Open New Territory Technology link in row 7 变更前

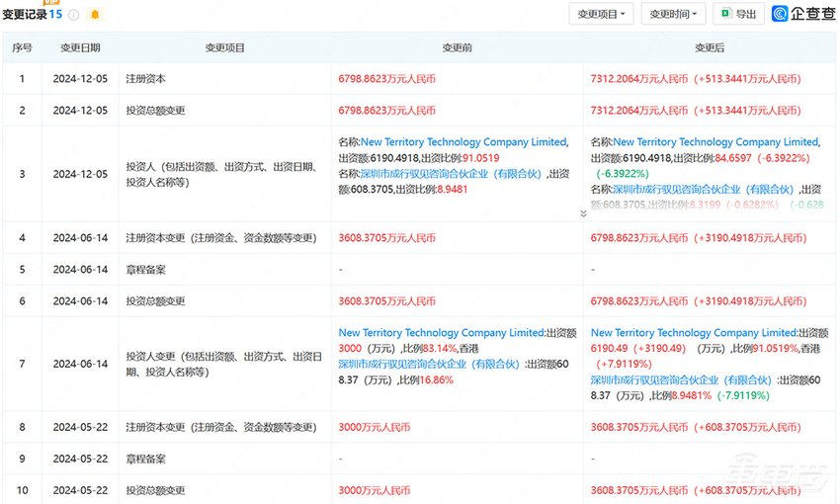tap(441, 333)
